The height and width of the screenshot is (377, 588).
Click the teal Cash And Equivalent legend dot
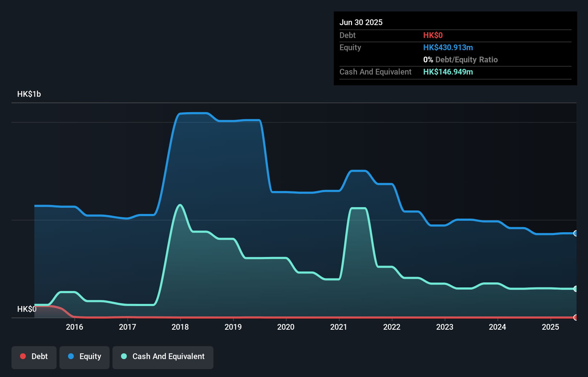(x=124, y=356)
